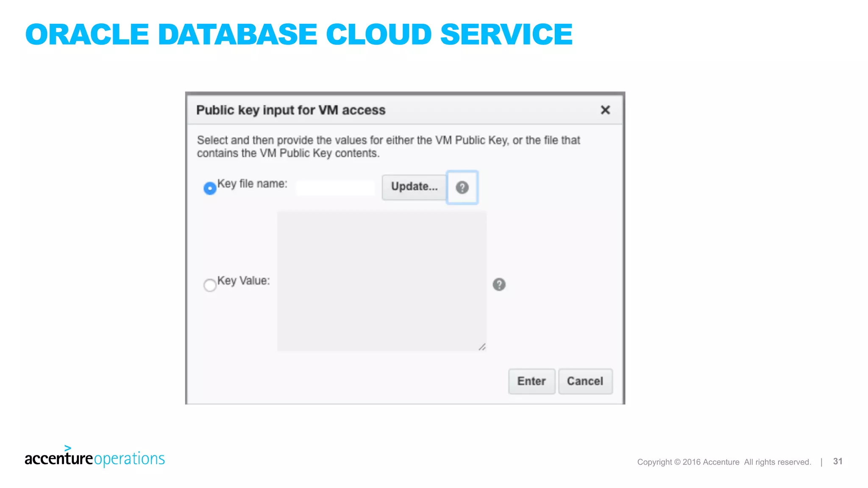The height and width of the screenshot is (488, 868).
Task: Click inside the Key file name field
Action: (x=335, y=188)
